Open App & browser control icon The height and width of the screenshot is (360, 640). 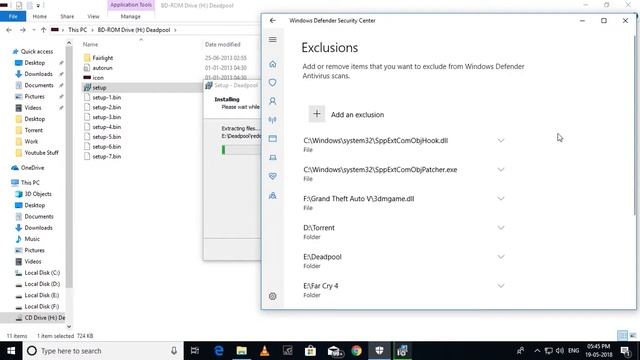tap(273, 139)
